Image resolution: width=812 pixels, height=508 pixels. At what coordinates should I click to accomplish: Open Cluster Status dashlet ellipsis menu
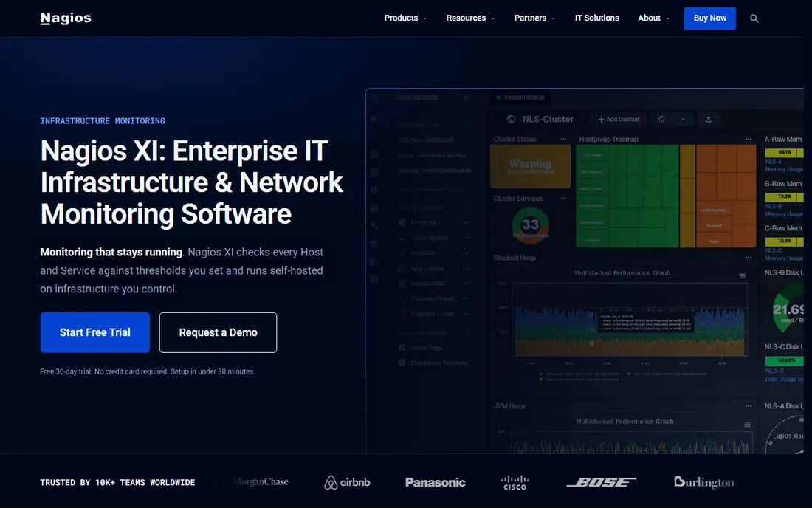point(563,140)
